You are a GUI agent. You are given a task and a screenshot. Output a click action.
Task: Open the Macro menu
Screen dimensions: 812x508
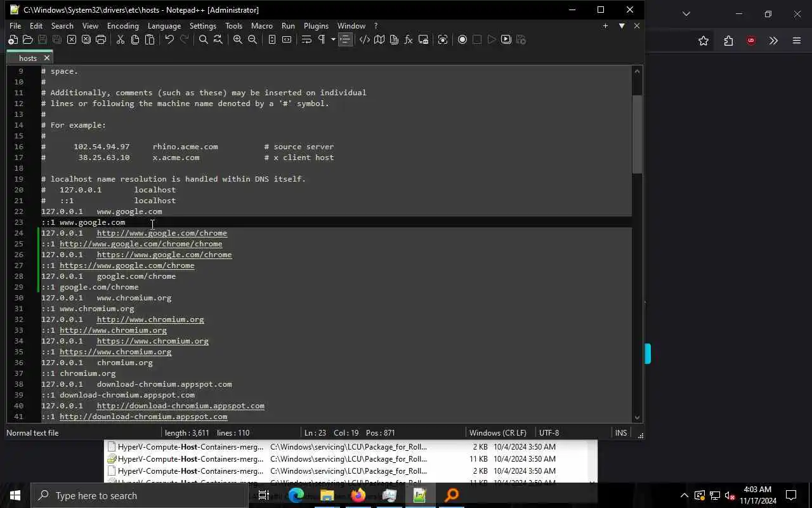(262, 26)
